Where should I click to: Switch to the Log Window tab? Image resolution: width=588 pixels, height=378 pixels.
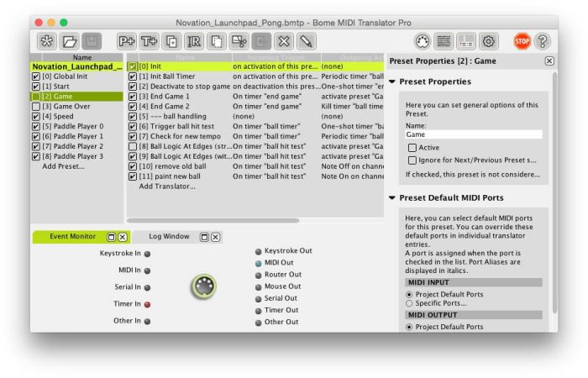[x=169, y=237]
